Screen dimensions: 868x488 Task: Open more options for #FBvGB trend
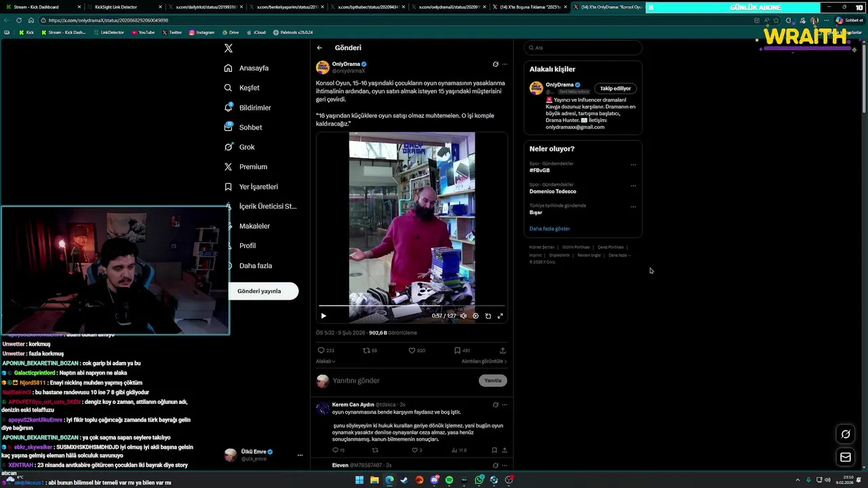(x=633, y=165)
